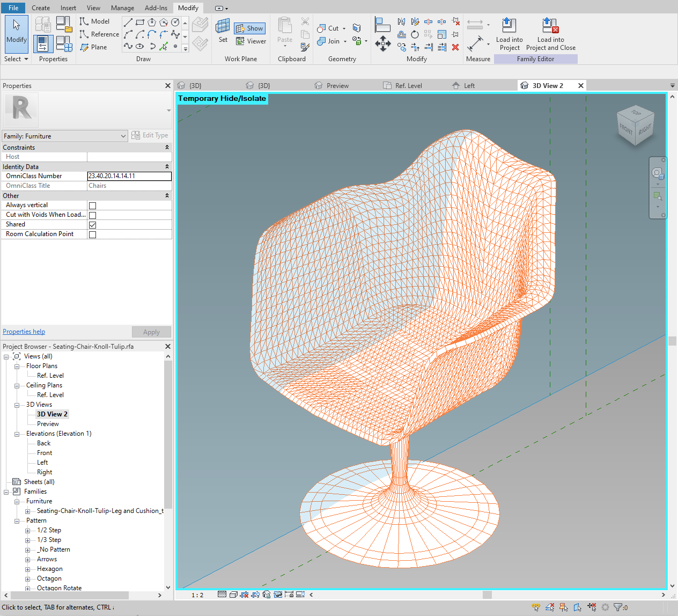
Task: Open the Create ribbon tab
Action: click(x=41, y=8)
